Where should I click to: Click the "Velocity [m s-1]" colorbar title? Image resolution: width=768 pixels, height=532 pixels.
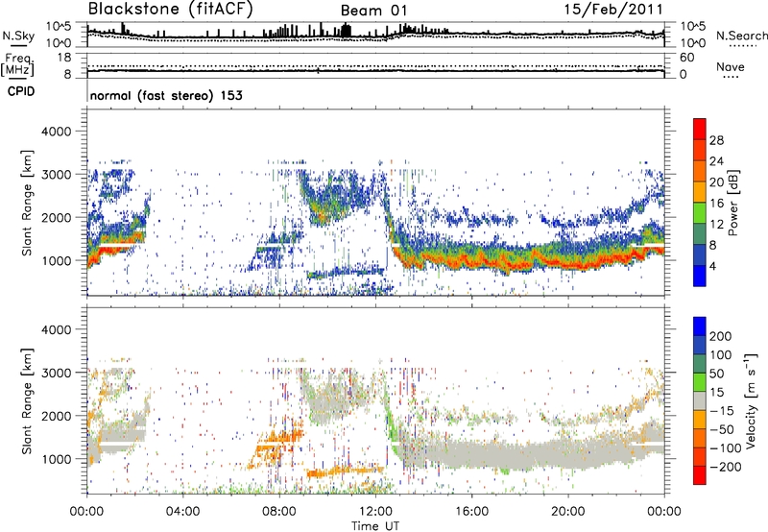click(751, 400)
